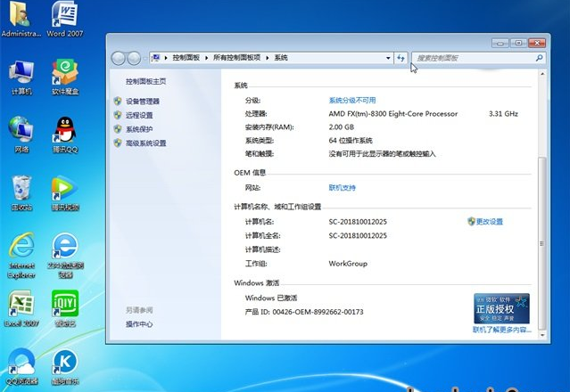Click 联机支持 website link
Screen dimensions: 570x392
342,188
